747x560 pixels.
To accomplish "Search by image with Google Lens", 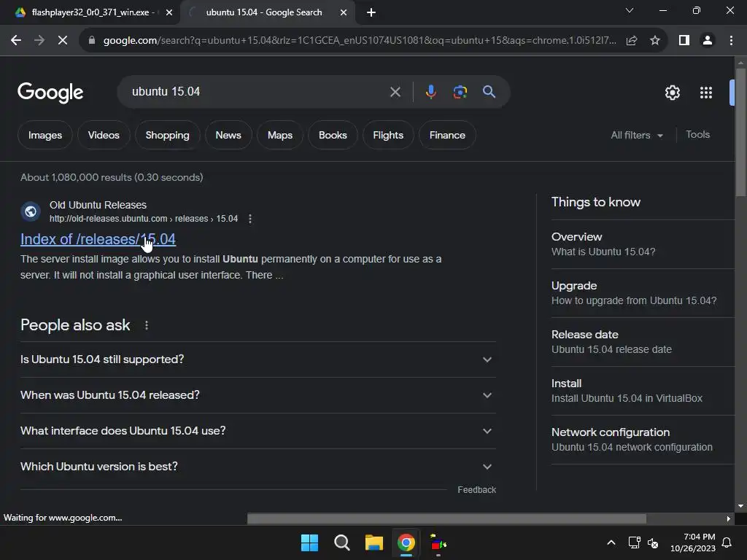I will point(460,92).
